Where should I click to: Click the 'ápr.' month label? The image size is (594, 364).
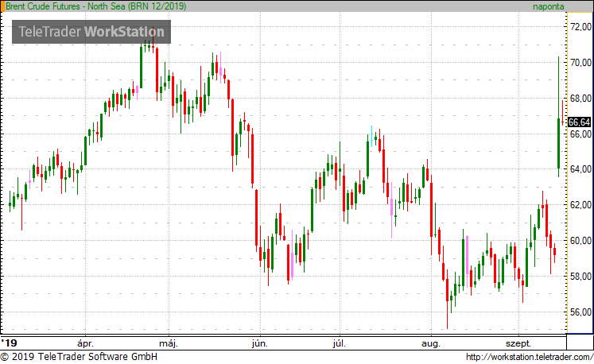(85, 343)
